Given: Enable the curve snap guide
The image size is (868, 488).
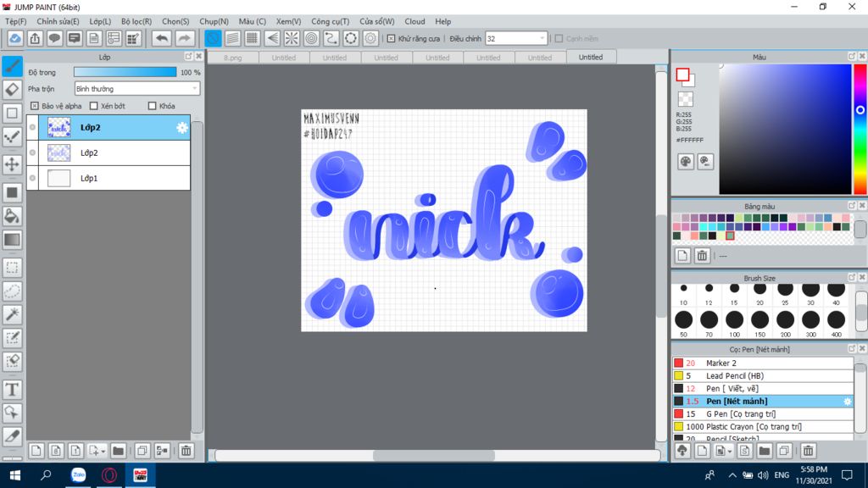Looking at the screenshot, I should click(x=331, y=38).
